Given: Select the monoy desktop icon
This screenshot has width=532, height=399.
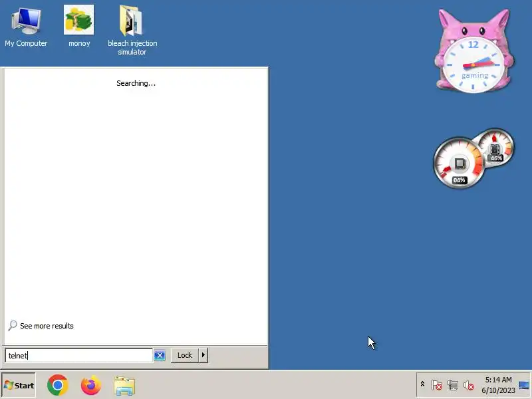Looking at the screenshot, I should click(79, 27).
